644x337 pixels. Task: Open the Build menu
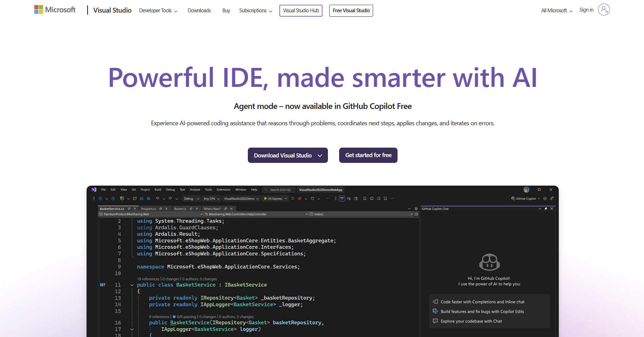coord(158,190)
